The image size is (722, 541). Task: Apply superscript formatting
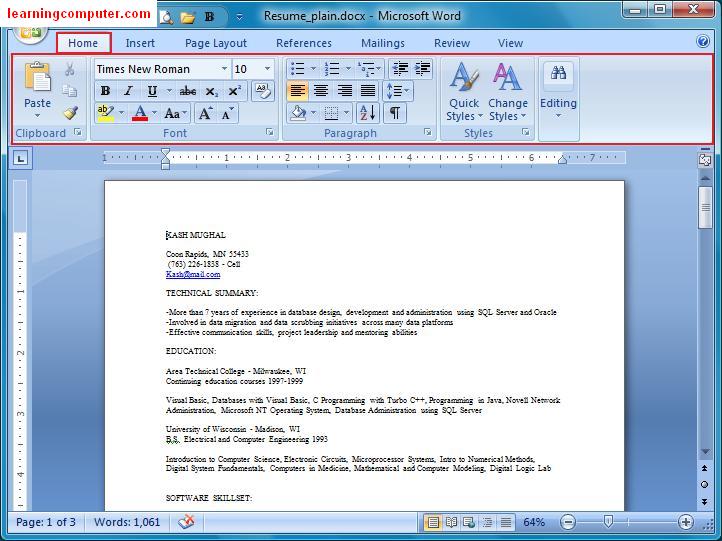[x=234, y=91]
